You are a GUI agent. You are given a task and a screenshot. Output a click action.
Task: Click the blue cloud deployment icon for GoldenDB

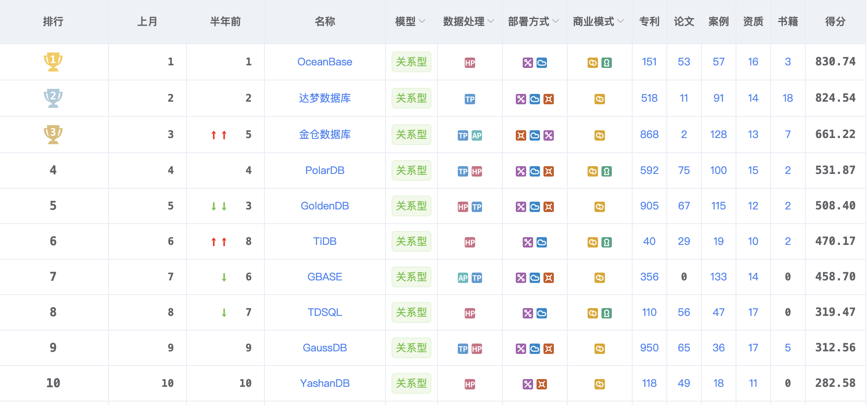(535, 207)
